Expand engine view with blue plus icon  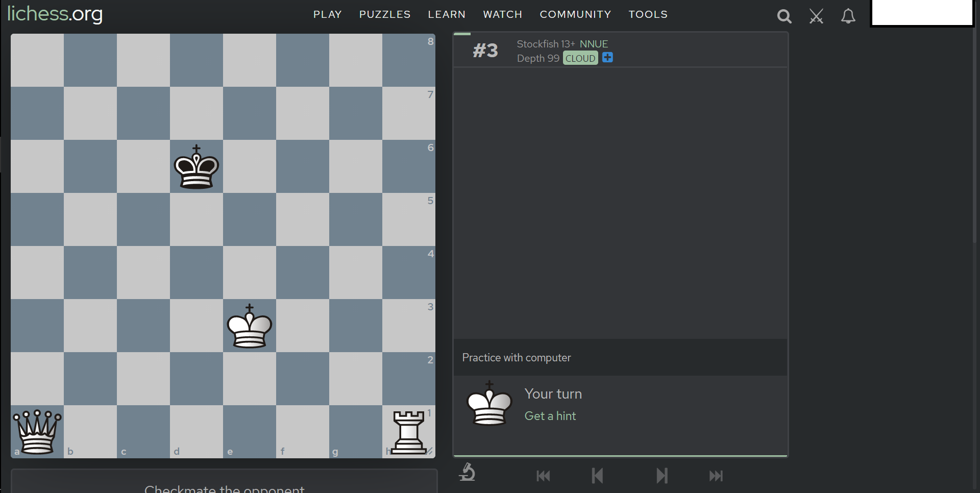pos(607,58)
